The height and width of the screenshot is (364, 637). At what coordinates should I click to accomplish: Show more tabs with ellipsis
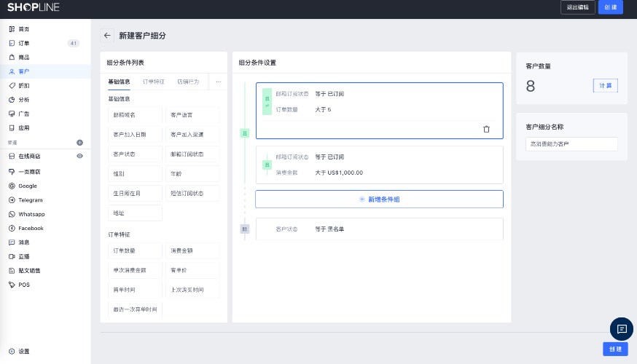pyautogui.click(x=219, y=82)
